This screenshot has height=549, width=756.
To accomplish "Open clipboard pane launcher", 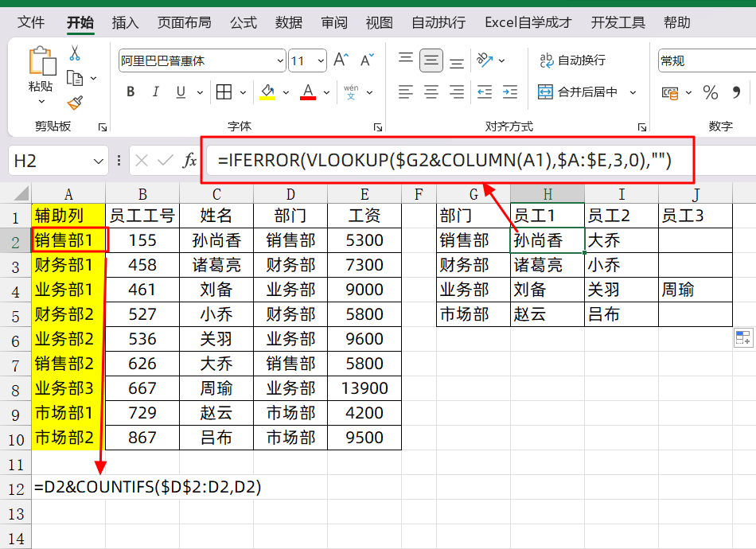I will point(102,127).
